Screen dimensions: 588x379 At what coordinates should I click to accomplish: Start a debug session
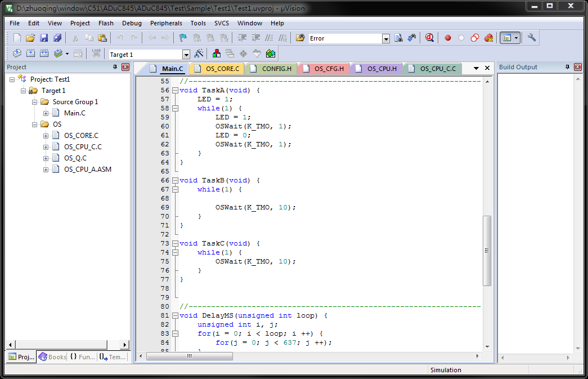point(429,38)
